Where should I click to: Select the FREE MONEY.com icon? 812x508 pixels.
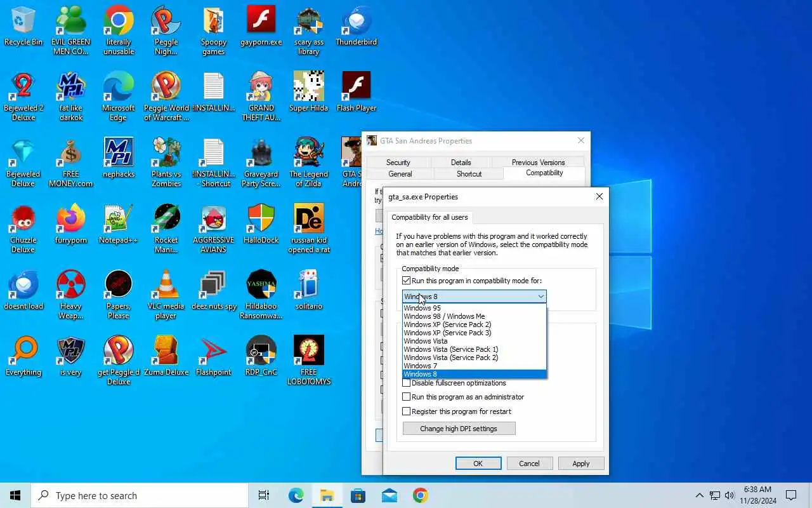click(x=71, y=163)
